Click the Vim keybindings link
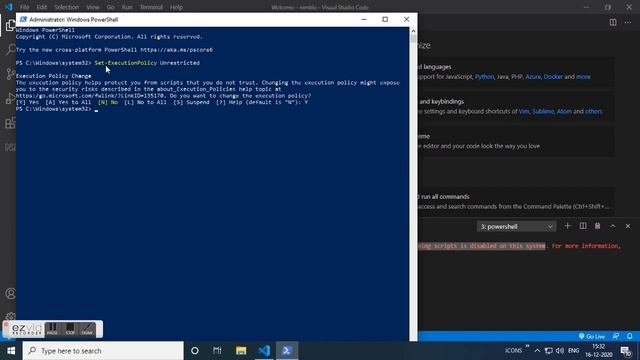 [524, 111]
